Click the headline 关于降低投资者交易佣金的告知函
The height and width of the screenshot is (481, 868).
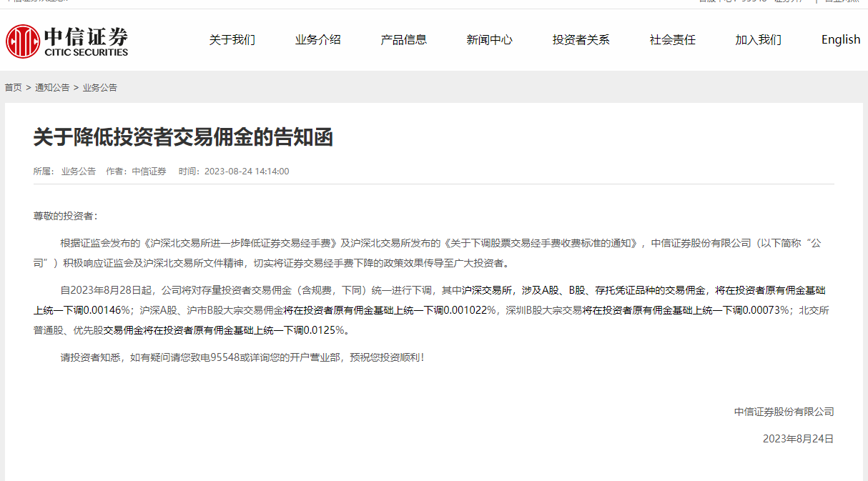(x=183, y=137)
